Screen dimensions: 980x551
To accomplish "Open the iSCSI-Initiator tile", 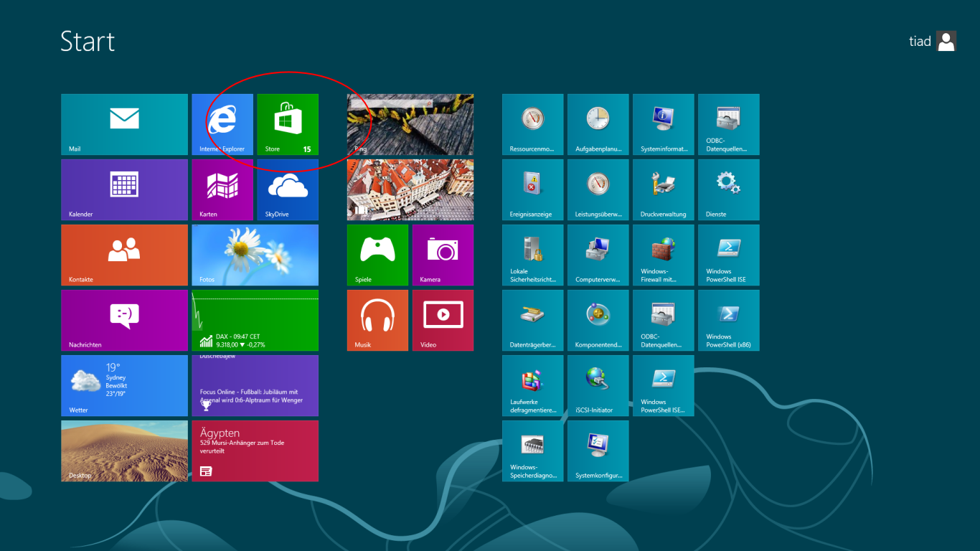I will pos(598,385).
